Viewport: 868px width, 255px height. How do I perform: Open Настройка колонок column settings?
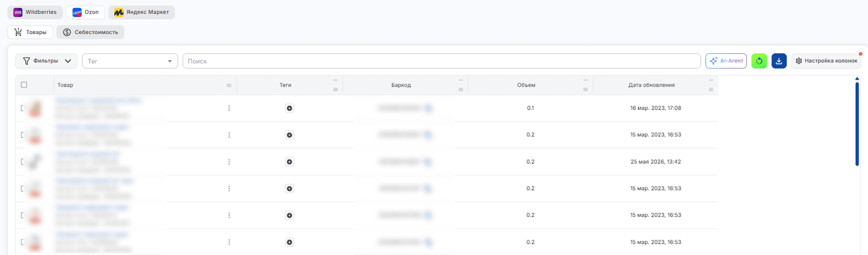point(826,60)
